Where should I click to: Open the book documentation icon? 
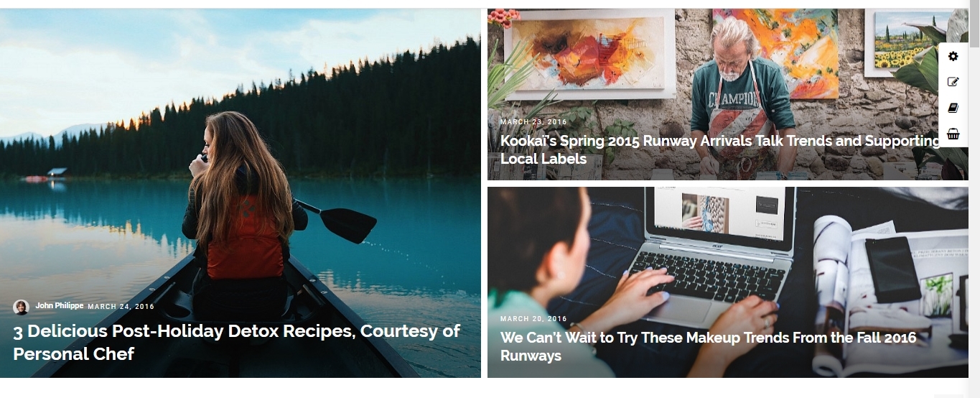953,108
